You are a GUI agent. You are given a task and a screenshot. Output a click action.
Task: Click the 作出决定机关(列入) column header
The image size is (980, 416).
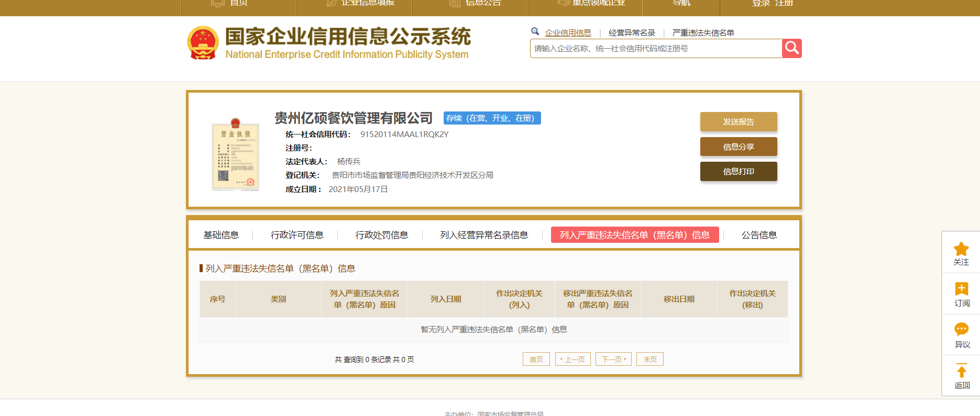point(519,299)
